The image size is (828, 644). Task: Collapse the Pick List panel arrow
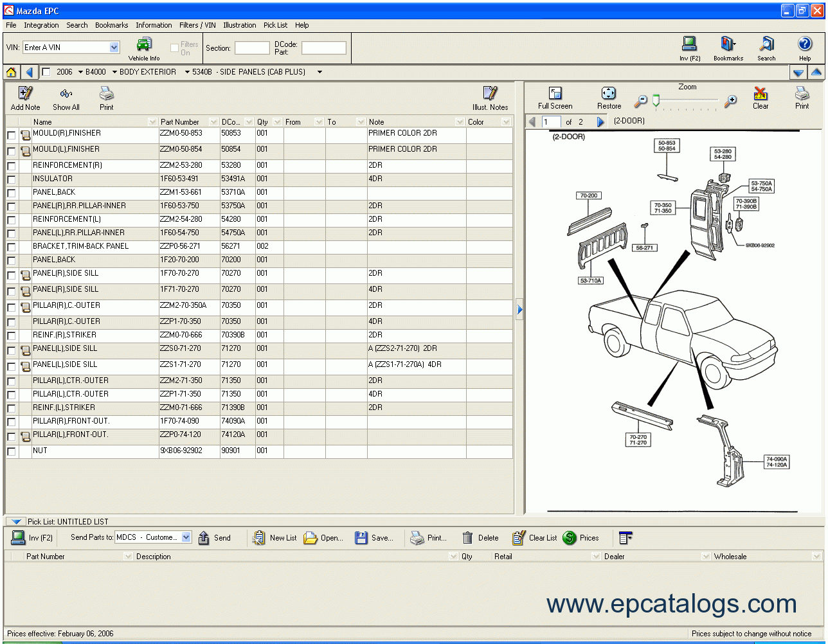click(17, 522)
